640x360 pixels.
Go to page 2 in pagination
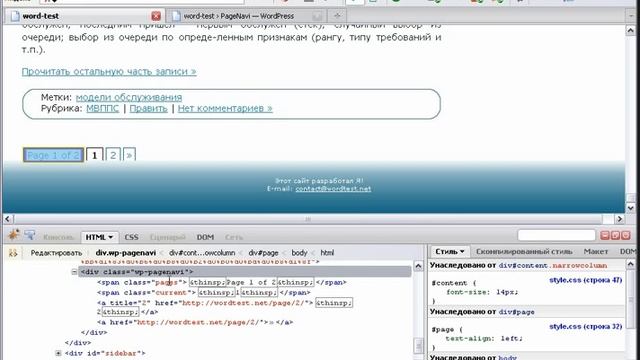(x=113, y=155)
